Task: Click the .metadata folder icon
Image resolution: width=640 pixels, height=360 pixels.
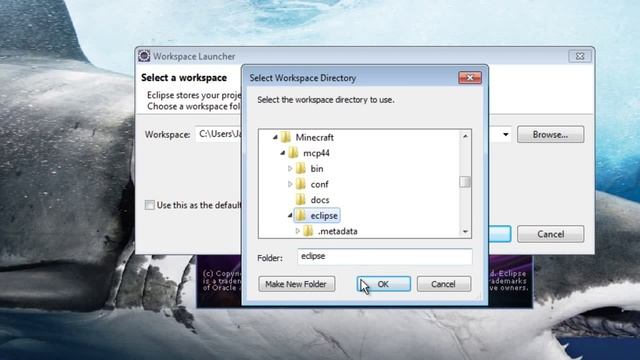Action: tap(308, 231)
